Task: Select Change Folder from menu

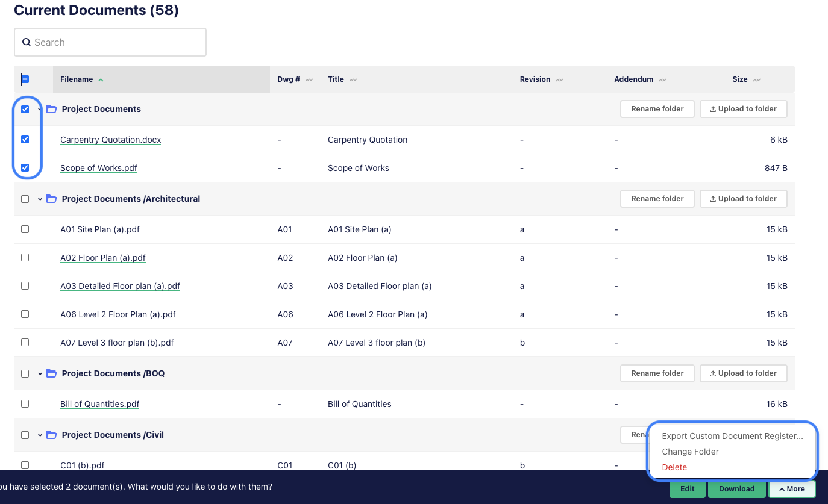Action: (690, 452)
